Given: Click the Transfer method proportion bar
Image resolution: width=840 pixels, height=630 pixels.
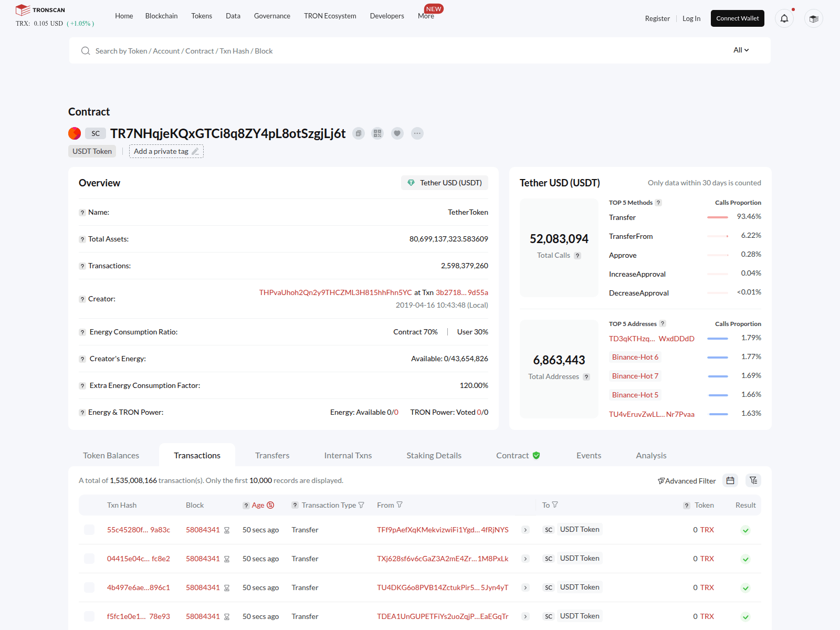Looking at the screenshot, I should tap(718, 217).
